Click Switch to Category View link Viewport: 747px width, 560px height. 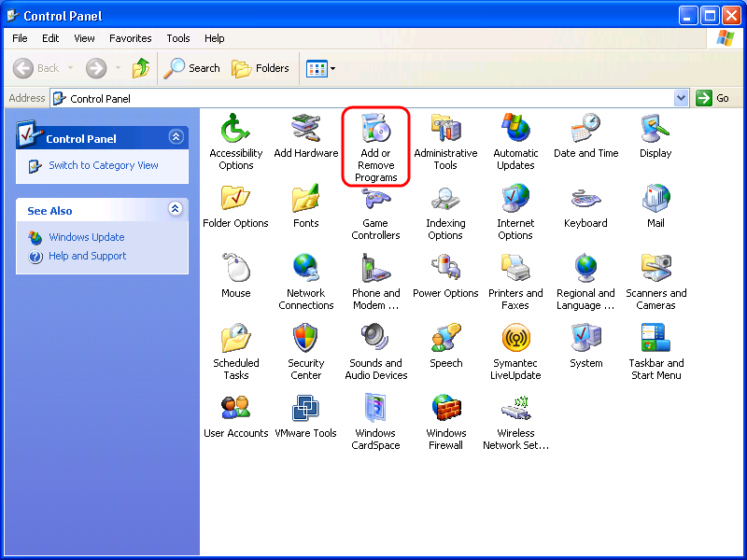(x=104, y=165)
